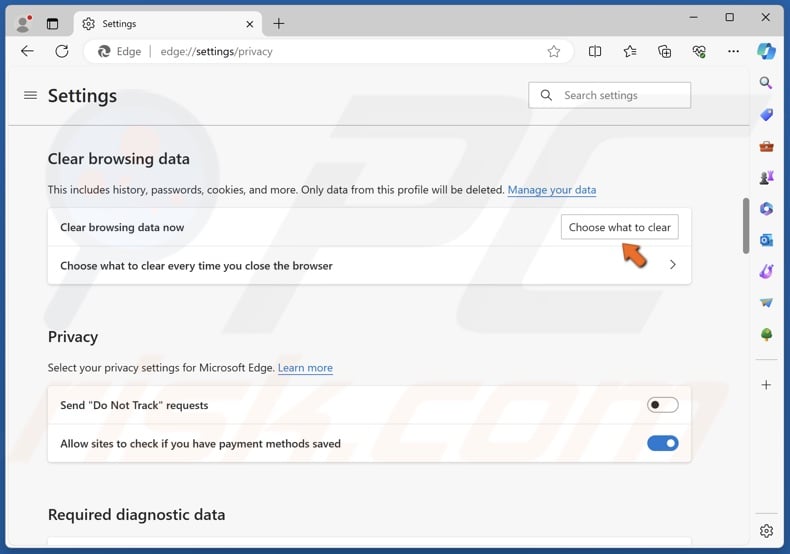790x554 pixels.
Task: Open the sidebar E-tree icon
Action: [x=766, y=334]
